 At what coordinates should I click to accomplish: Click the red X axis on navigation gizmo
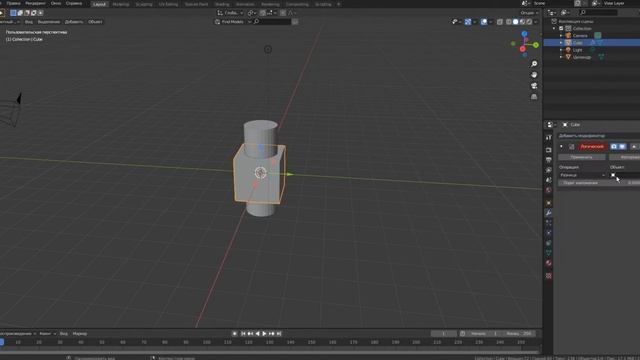(x=522, y=49)
